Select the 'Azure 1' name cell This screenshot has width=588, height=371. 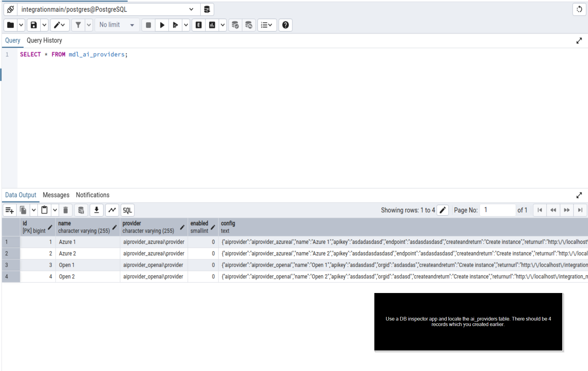coord(88,242)
